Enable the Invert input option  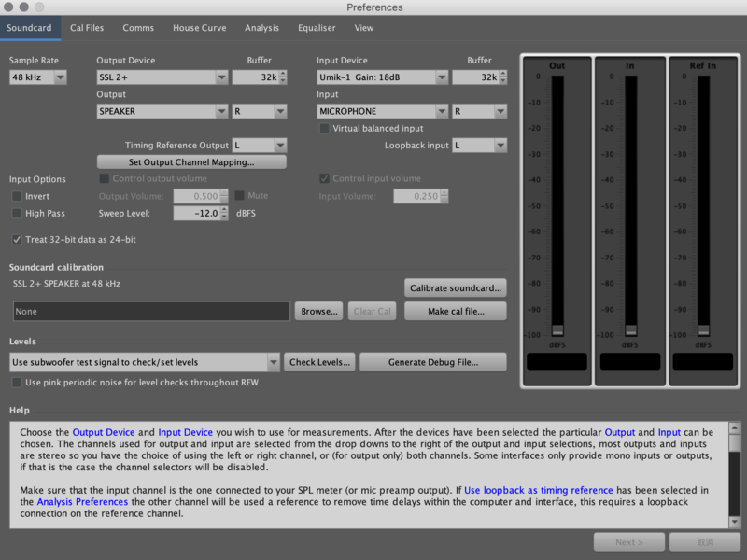[x=17, y=197]
